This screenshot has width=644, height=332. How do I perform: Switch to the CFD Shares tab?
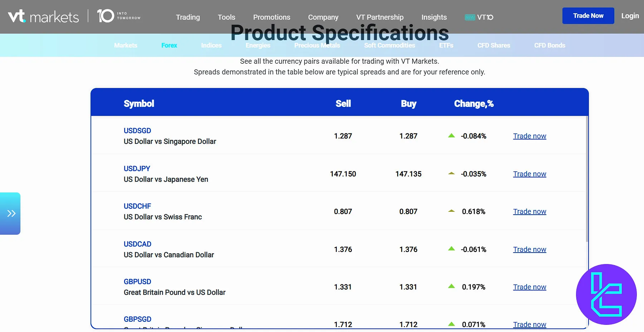coord(494,45)
